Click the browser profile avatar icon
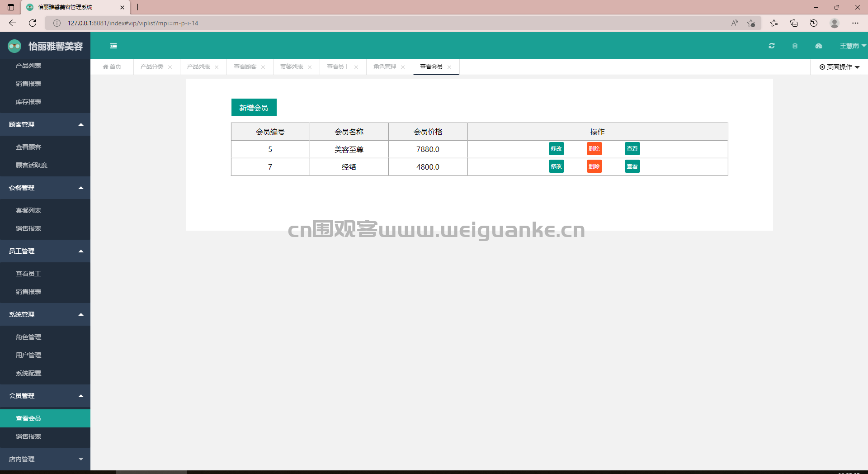 (835, 23)
